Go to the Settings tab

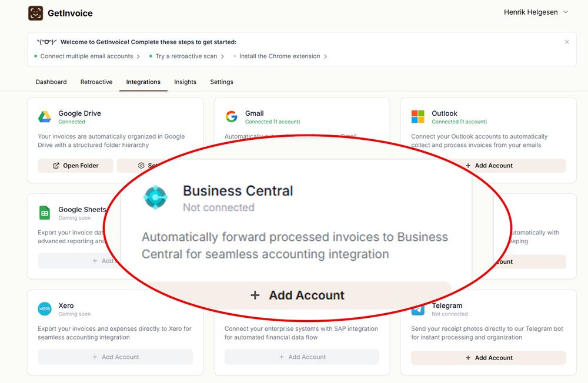pos(222,82)
